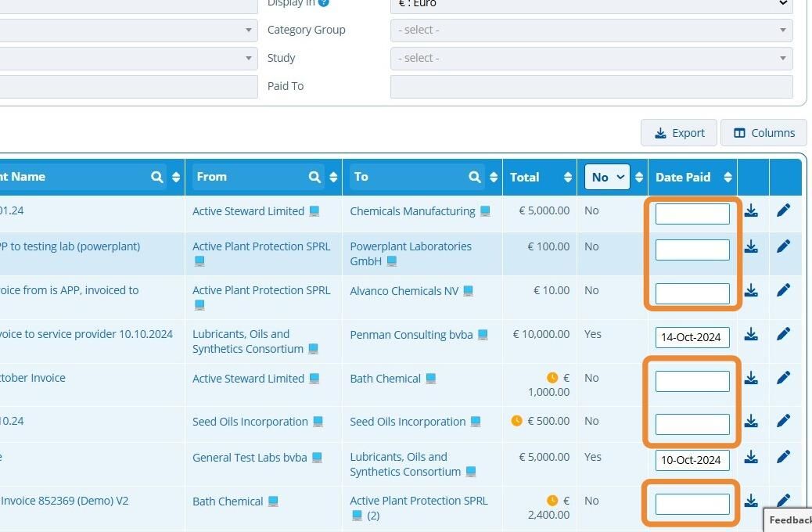Click the Paid To input field
This screenshot has width=812, height=532.
[591, 87]
